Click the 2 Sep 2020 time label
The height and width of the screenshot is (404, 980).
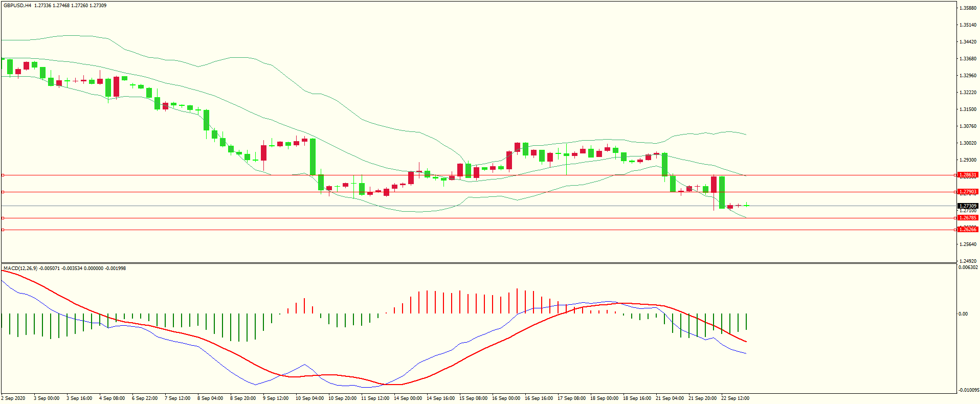tap(13, 398)
